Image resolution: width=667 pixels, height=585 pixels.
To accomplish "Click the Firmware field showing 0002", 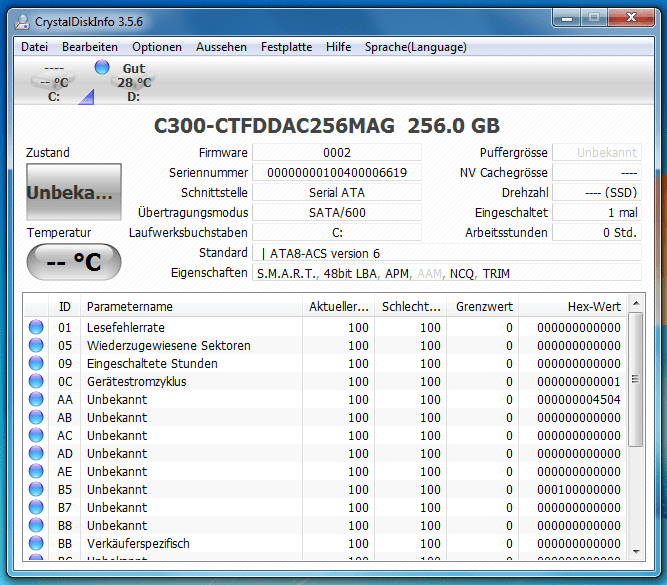I will point(337,152).
